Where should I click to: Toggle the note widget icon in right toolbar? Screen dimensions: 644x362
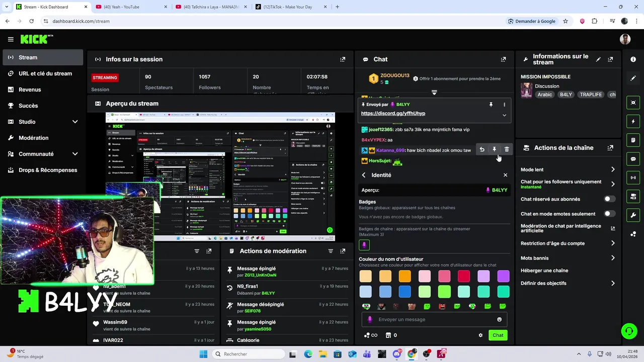633,140
